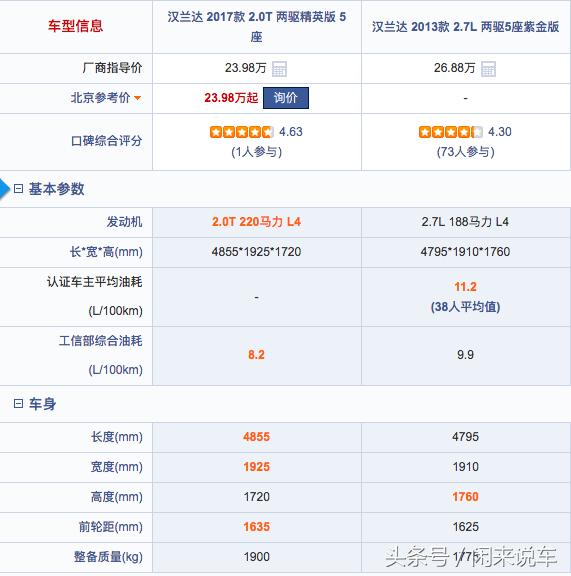Open 北京参考价 city dropdown arrow
This screenshot has width=571, height=576.
click(x=137, y=98)
